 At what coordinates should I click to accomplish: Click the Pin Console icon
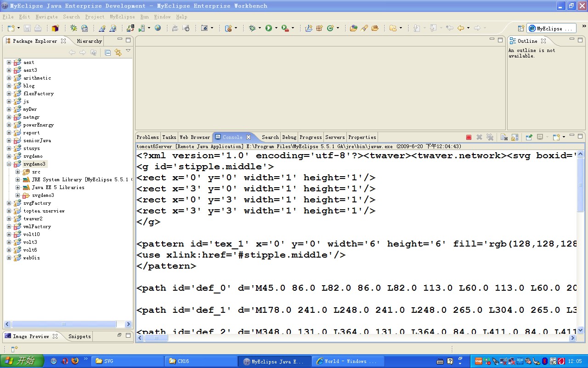pyautogui.click(x=529, y=137)
